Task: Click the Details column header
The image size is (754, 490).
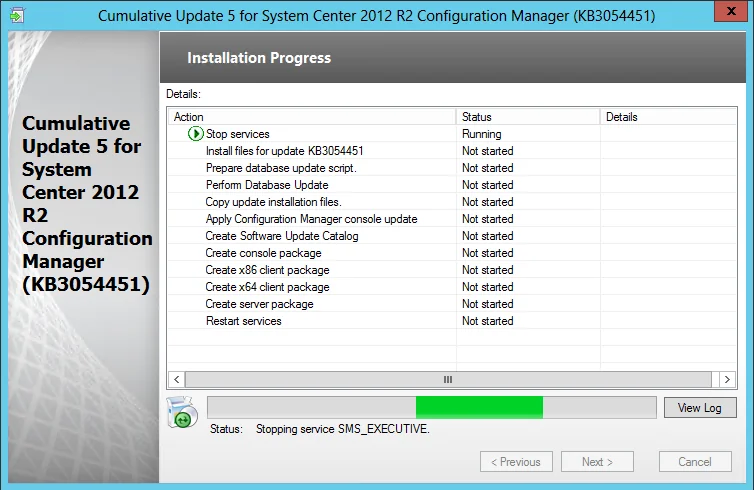Action: [668, 117]
